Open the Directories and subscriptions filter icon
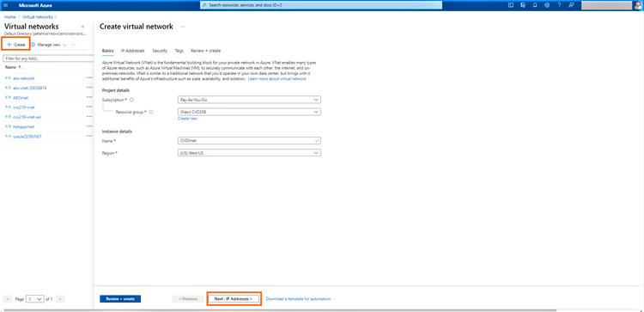This screenshot has width=644, height=312. click(x=523, y=5)
